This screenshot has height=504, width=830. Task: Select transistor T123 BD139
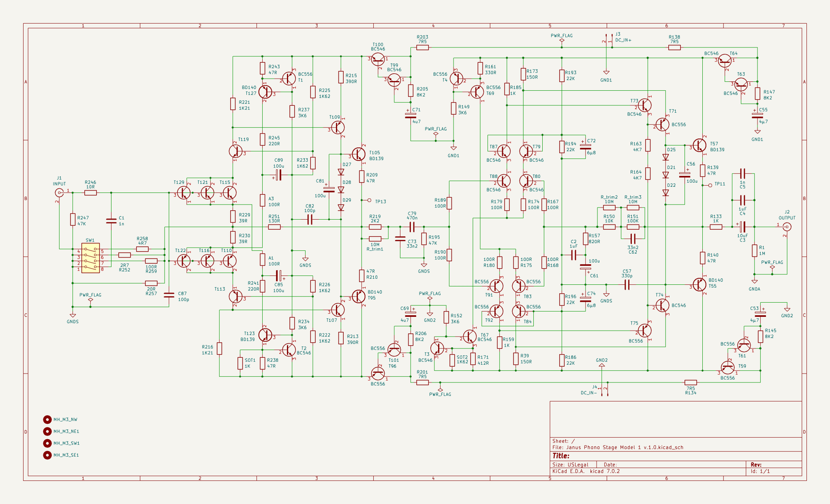(265, 335)
